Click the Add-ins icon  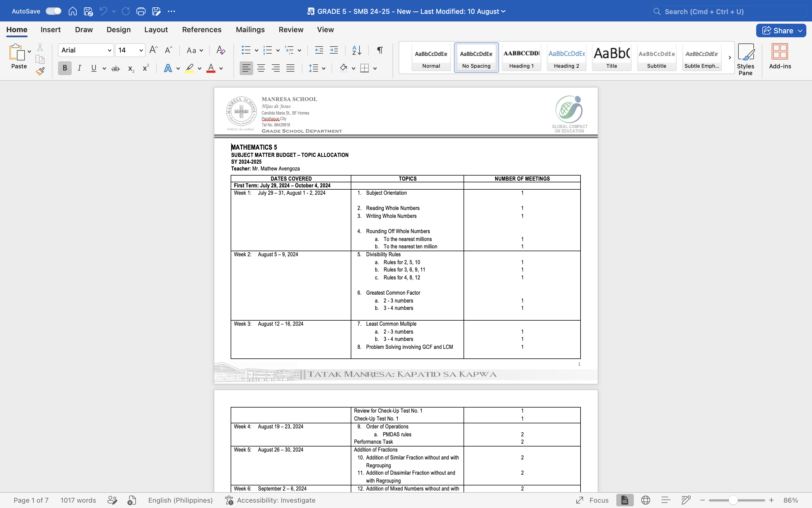pyautogui.click(x=780, y=56)
